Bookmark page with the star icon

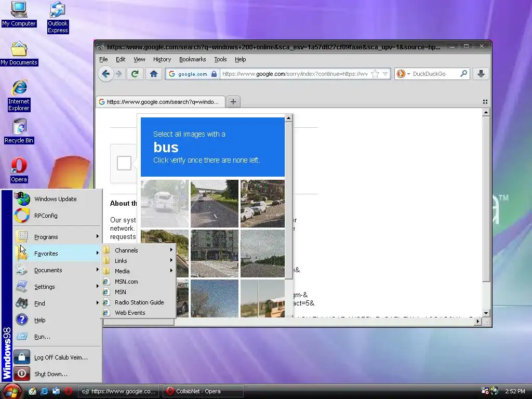(x=375, y=74)
